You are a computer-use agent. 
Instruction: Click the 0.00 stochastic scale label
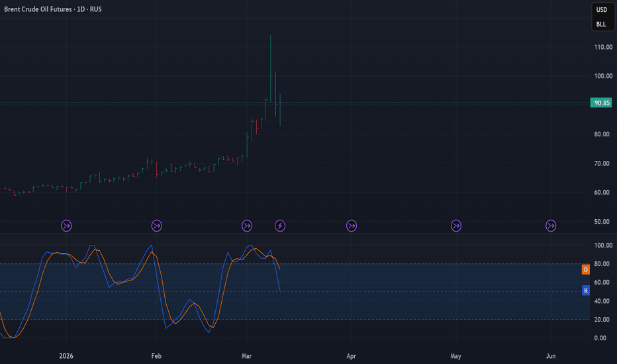coord(600,338)
